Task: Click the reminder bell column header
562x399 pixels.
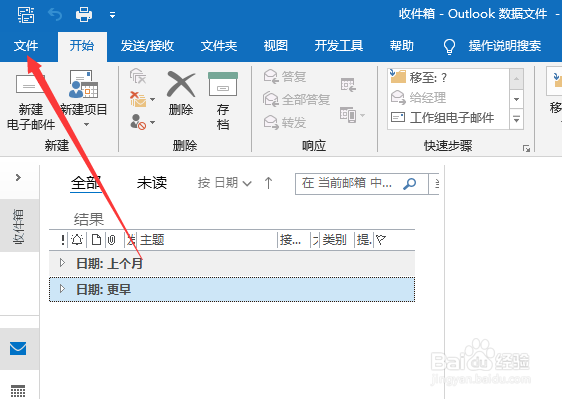Action: pos(77,239)
